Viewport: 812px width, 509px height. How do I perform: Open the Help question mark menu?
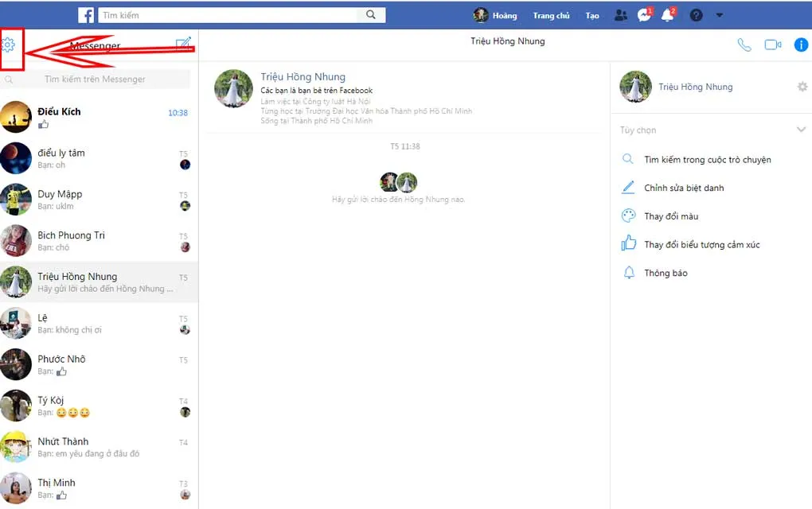[696, 15]
